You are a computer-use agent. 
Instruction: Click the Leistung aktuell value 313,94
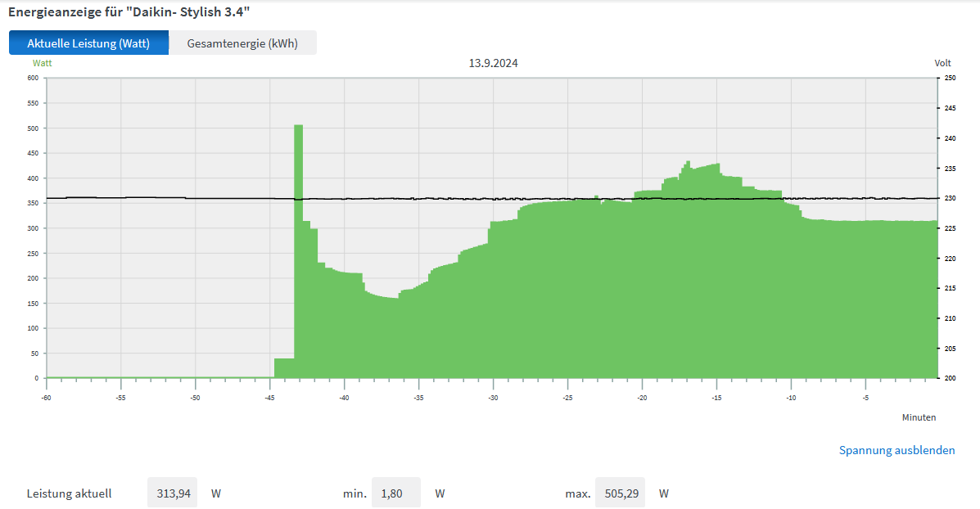pos(173,493)
